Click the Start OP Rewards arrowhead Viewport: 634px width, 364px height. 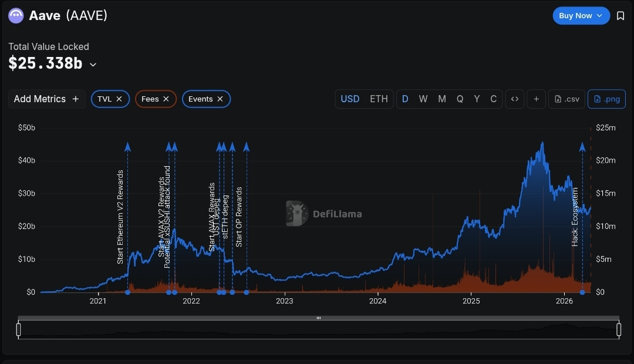246,147
